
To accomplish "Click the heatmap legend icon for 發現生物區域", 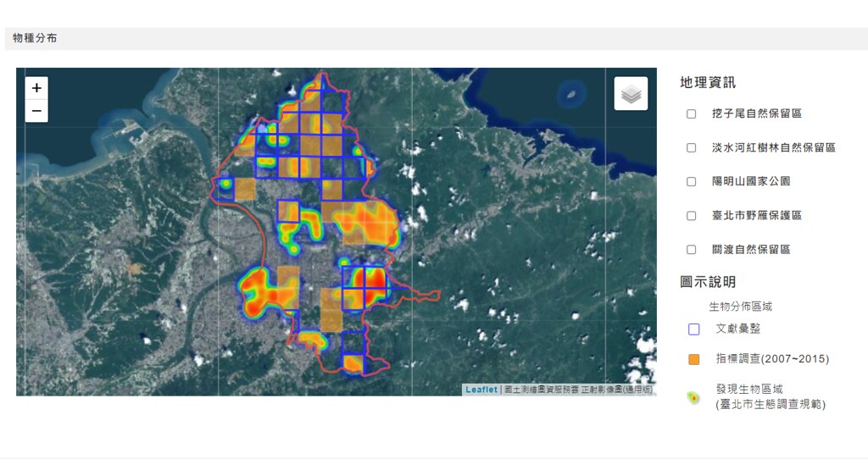I will [693, 397].
